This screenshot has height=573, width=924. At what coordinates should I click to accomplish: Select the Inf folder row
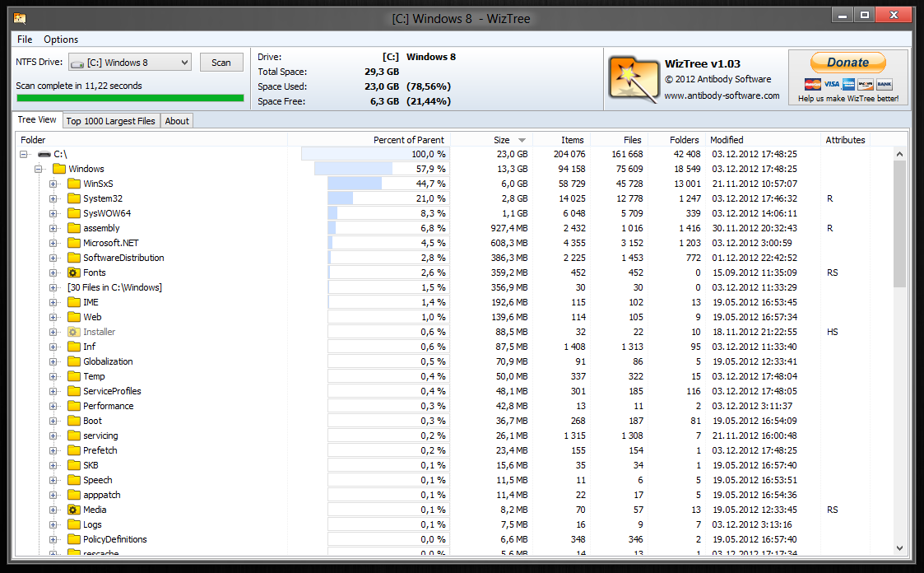(x=454, y=347)
